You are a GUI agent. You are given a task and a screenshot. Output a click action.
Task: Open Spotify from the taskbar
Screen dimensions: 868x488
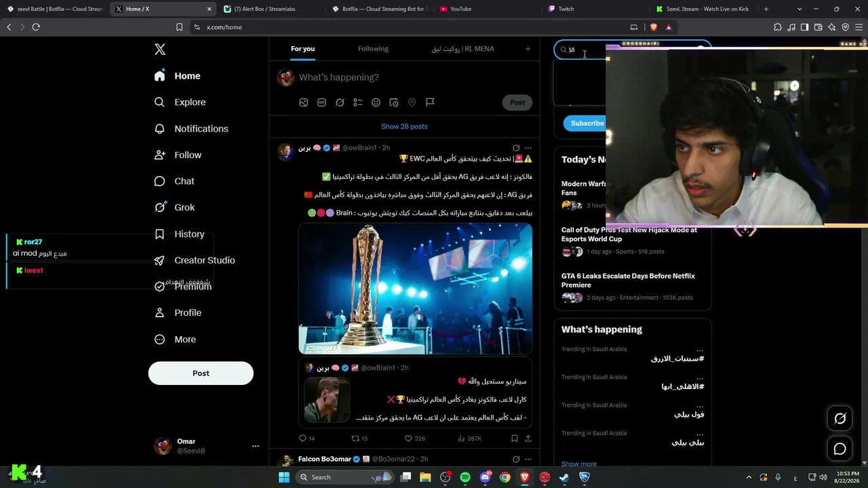(465, 477)
